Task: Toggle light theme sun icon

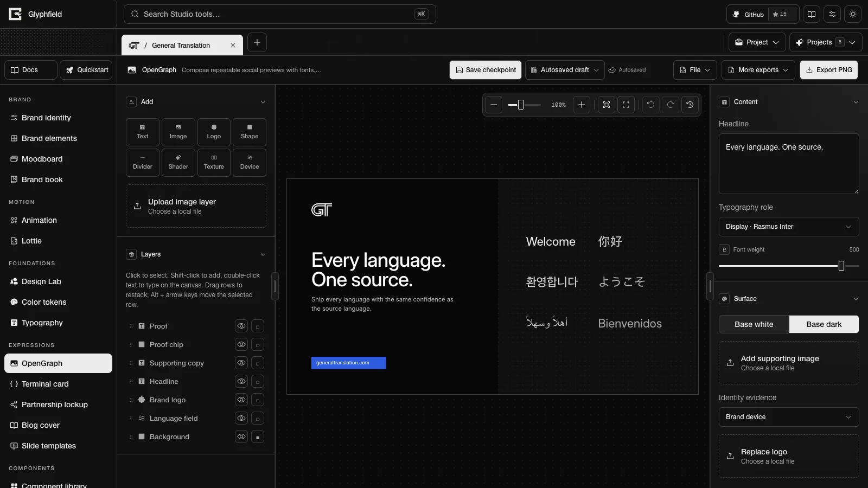Action: 853,14
